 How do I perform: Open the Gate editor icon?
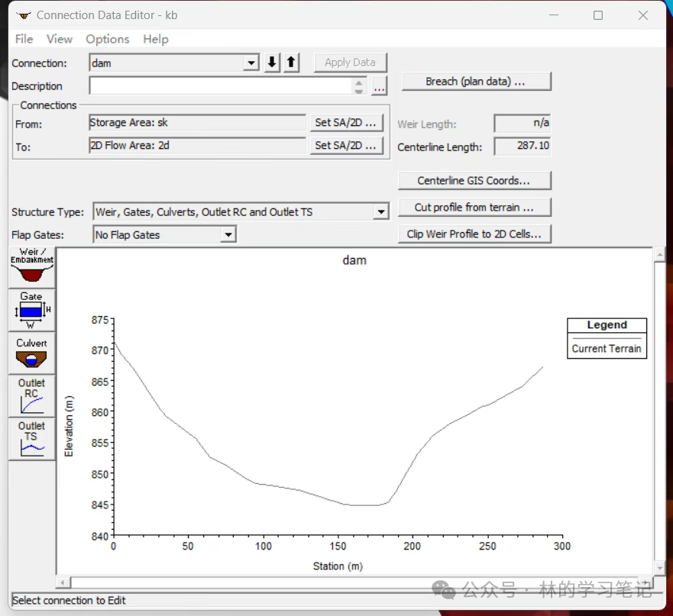31,309
